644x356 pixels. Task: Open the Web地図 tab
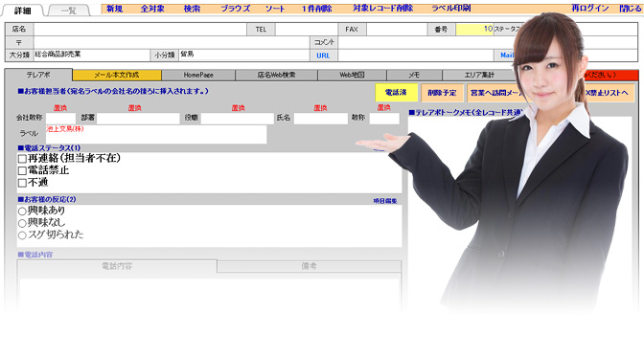[x=352, y=75]
